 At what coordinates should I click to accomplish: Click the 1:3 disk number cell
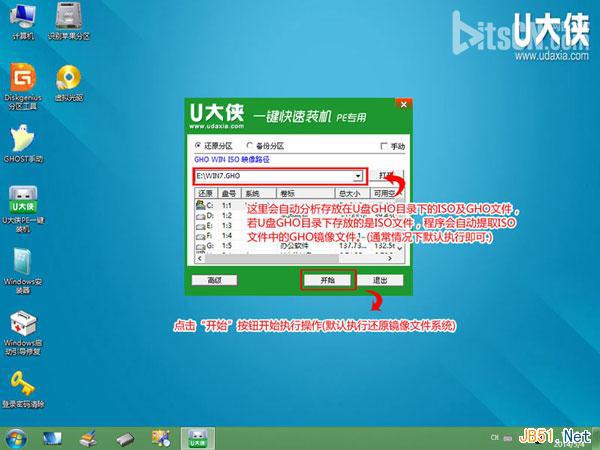[x=227, y=226]
